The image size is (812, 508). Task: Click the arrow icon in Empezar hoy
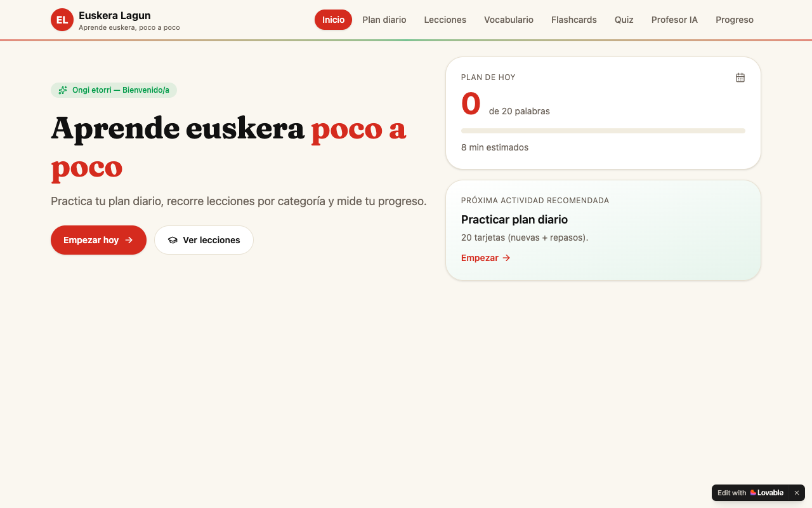point(129,240)
